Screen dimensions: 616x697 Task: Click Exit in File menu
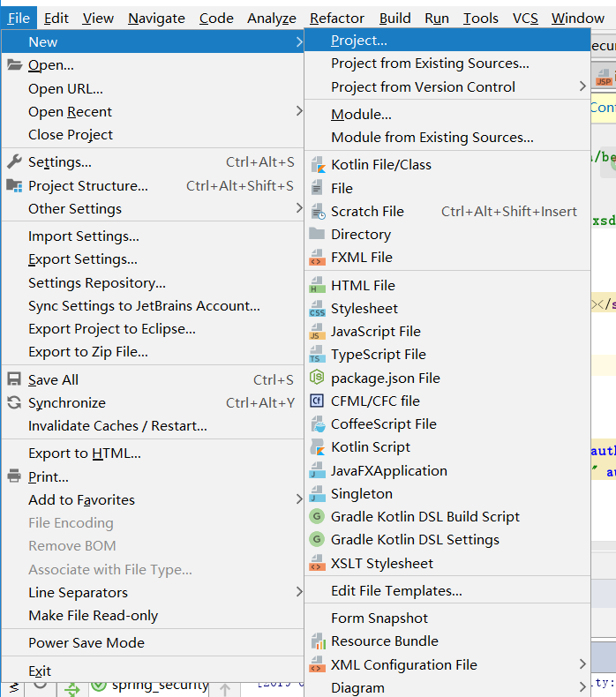click(153, 671)
